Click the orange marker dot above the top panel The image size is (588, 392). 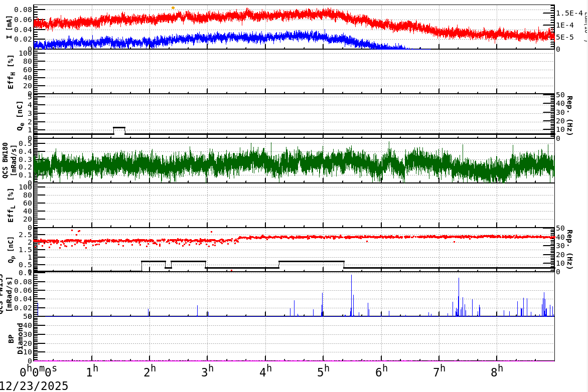pyautogui.click(x=173, y=7)
